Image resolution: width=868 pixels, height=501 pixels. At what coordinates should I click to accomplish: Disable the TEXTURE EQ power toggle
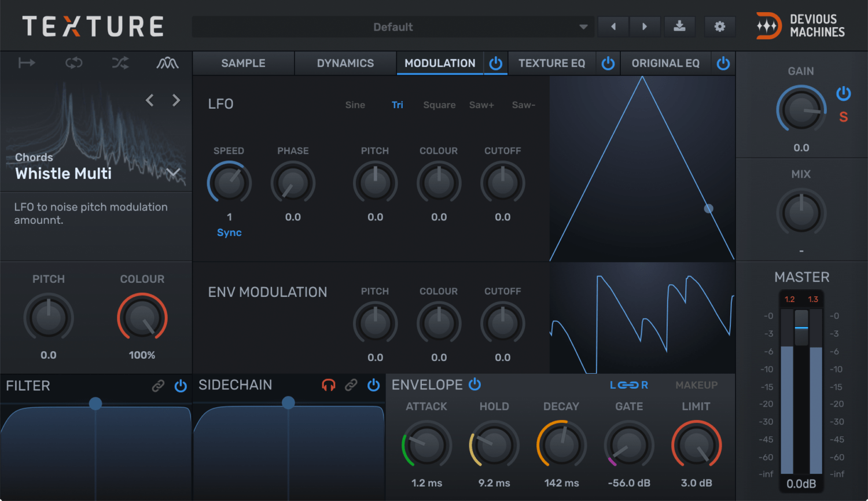tap(608, 63)
